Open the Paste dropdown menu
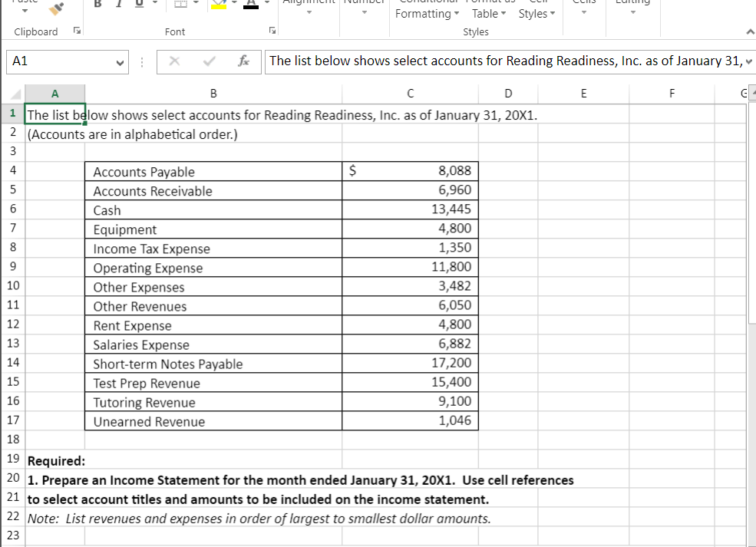Screen dimensions: 756x547 [x=25, y=10]
